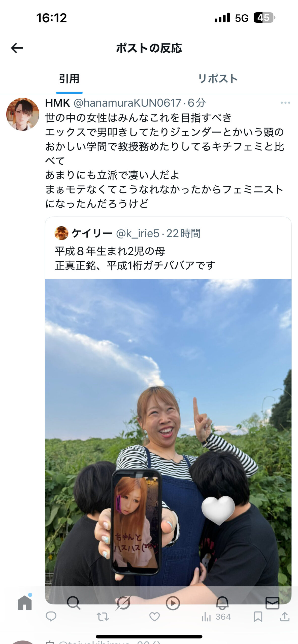View the 364 post analytics
Screen dimensions: 298x644
216,617
